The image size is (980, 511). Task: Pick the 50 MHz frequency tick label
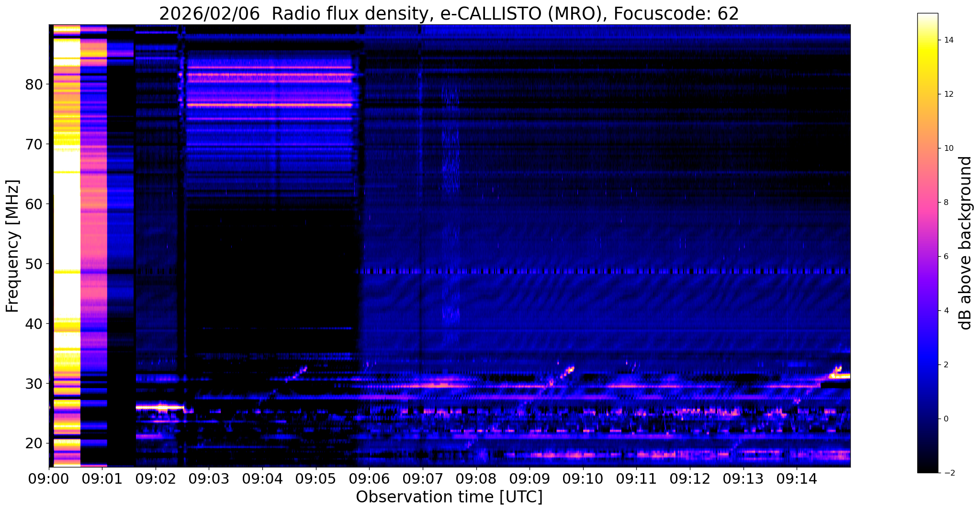point(34,264)
